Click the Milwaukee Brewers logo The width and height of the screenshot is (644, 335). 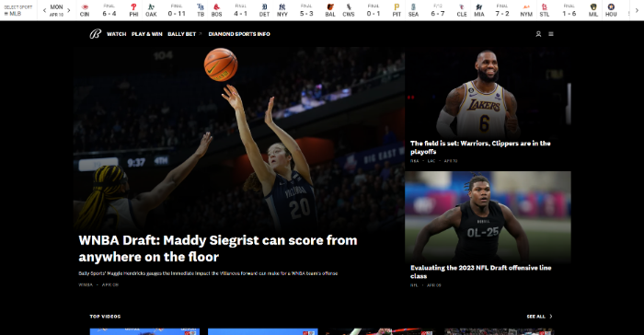[593, 7]
